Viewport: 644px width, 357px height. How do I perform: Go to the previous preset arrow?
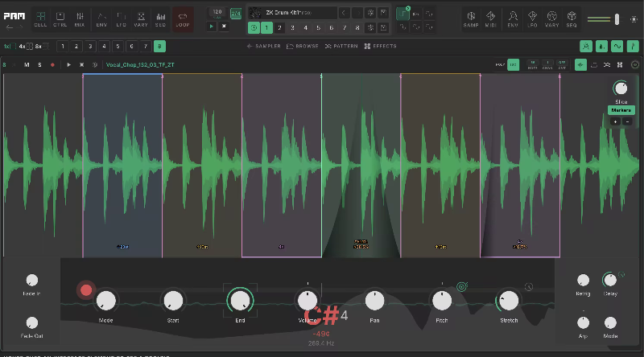pyautogui.click(x=344, y=13)
